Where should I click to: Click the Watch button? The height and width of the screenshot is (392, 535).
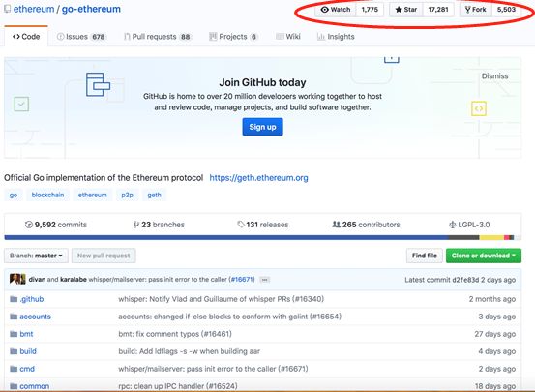336,10
